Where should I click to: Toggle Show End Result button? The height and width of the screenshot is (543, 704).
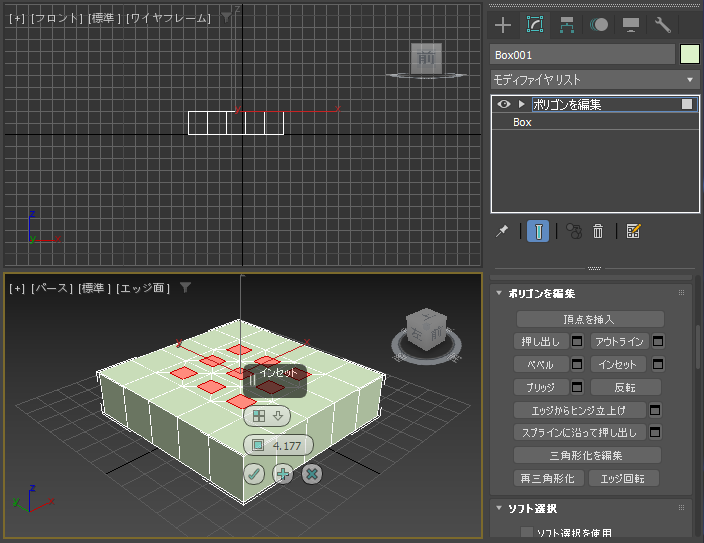coord(538,231)
